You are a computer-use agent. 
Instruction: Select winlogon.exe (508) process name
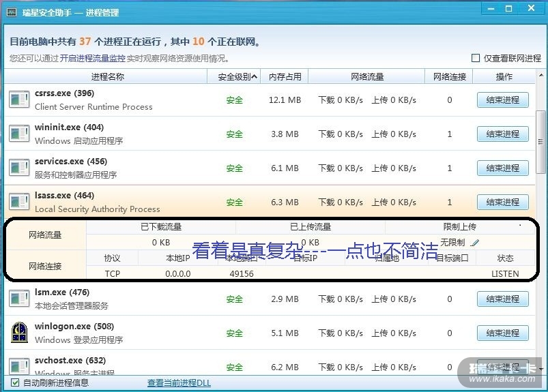click(x=74, y=327)
